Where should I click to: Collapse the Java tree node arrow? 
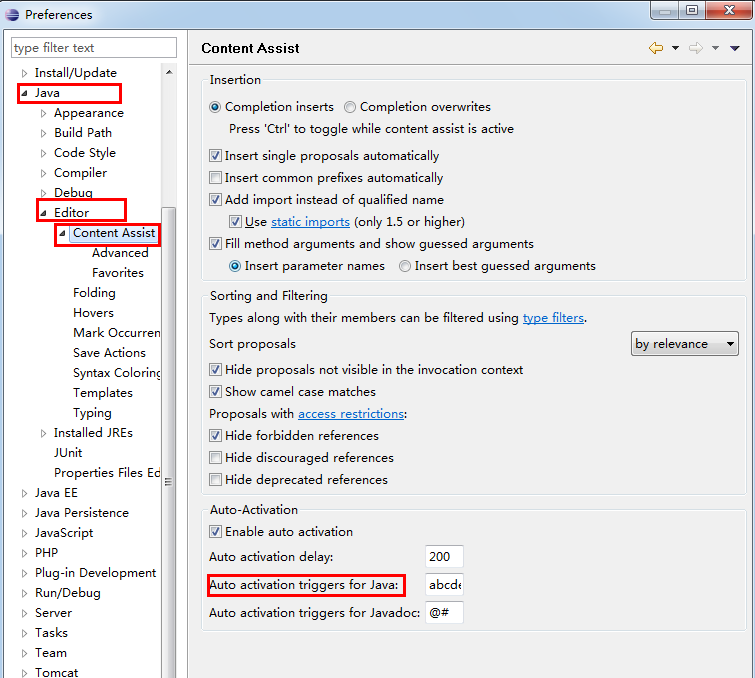24,93
